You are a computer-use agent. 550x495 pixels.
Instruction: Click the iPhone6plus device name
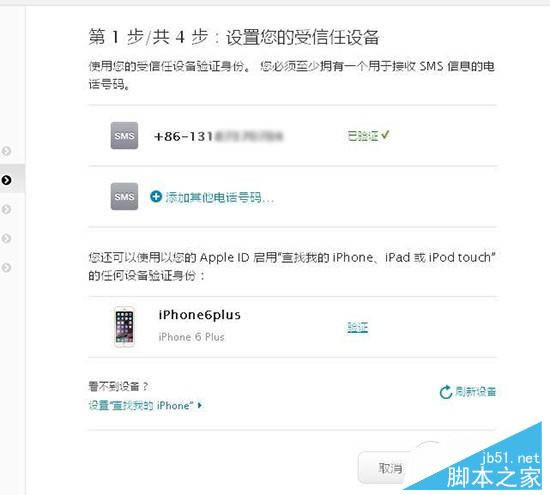(x=200, y=315)
